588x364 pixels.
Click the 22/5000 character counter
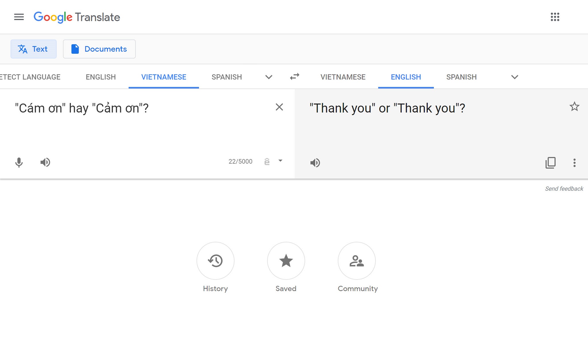240,162
